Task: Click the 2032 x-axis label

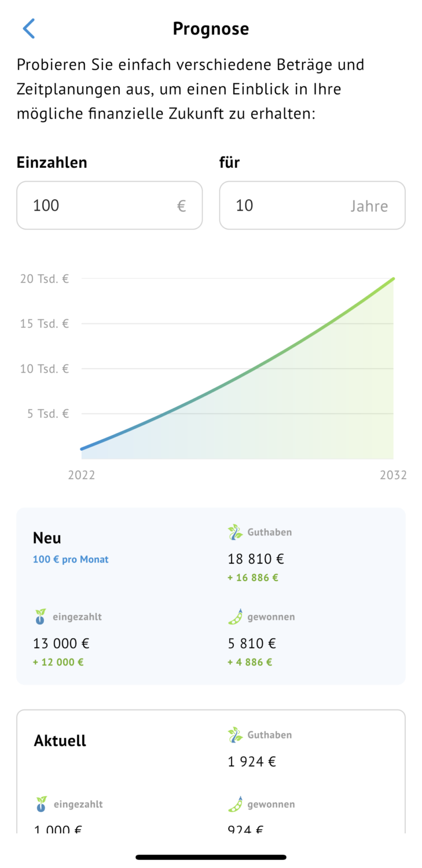Action: [393, 476]
